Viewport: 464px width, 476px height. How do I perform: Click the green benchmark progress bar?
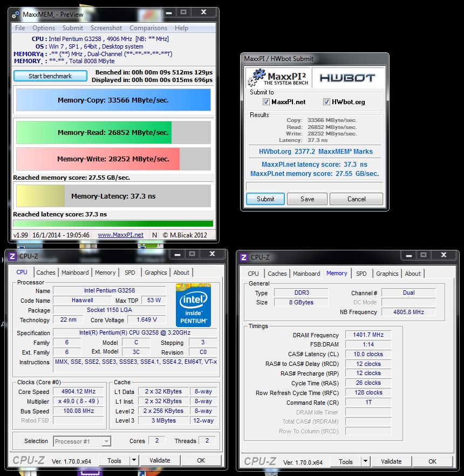pos(113,224)
